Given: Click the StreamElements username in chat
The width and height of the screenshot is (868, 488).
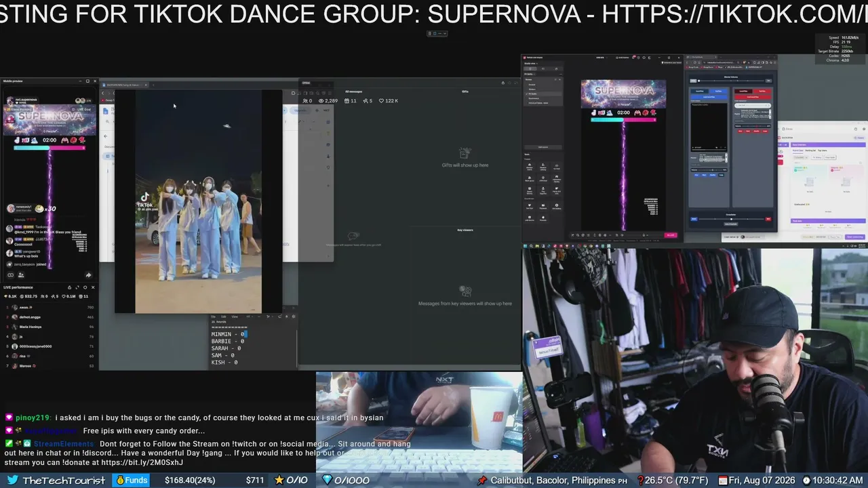Looking at the screenshot, I should coord(64,444).
